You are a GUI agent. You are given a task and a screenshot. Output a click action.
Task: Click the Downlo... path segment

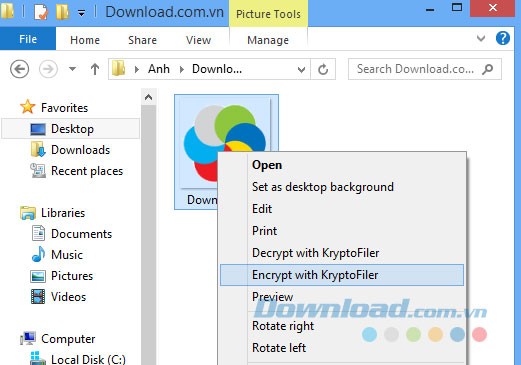click(217, 69)
